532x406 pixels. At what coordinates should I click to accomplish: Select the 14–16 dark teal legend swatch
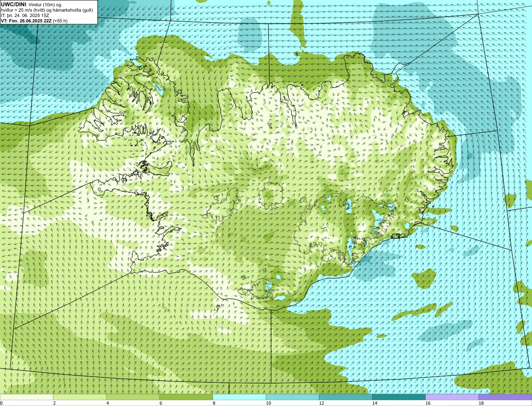click(x=399, y=397)
